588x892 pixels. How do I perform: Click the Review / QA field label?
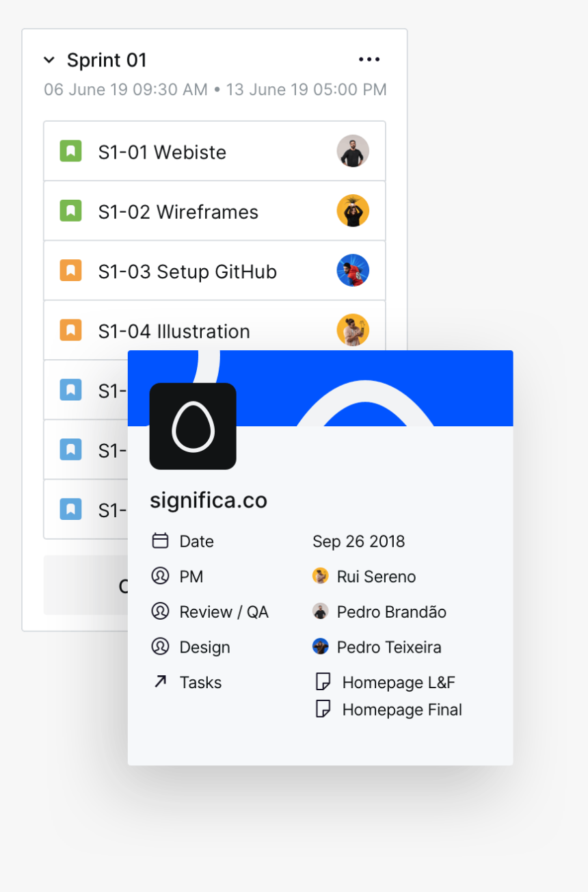point(224,612)
